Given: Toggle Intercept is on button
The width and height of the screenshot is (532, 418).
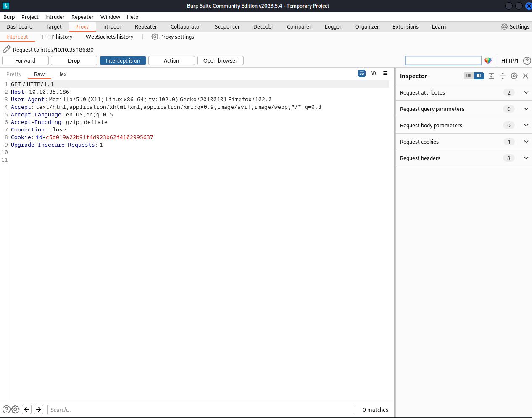Looking at the screenshot, I should coord(123,60).
